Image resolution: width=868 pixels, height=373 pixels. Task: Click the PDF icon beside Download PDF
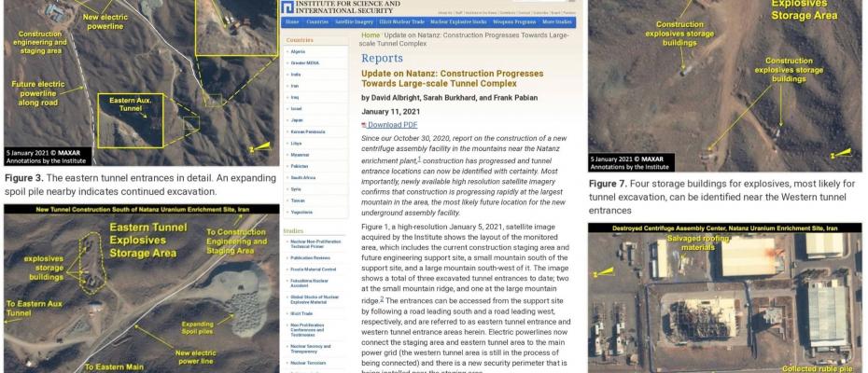click(364, 125)
